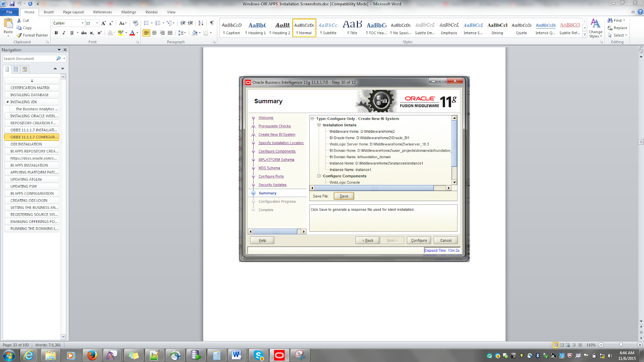Switch to the Insert ribbon tab
The image size is (644, 362).
coord(49,12)
